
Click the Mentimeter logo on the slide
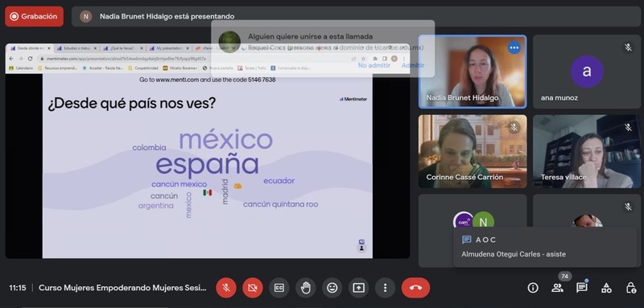[353, 99]
